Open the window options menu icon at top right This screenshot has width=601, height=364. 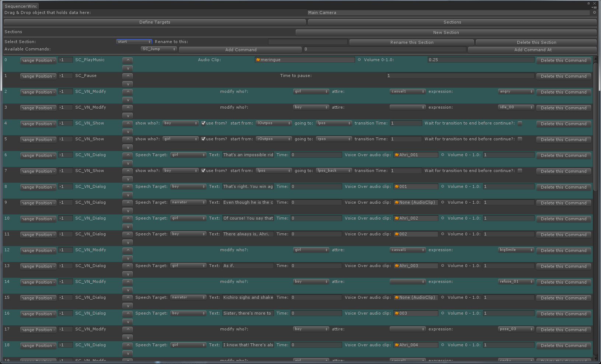[594, 7]
